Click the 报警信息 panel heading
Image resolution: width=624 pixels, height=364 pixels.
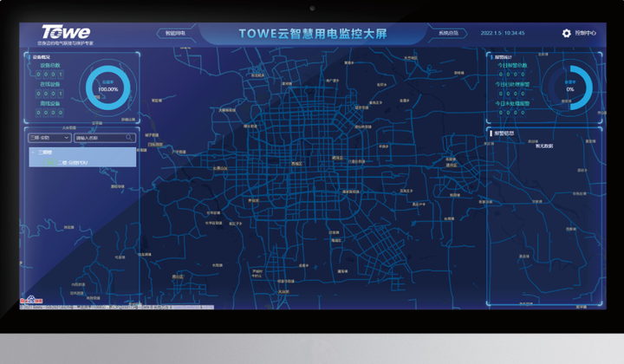tap(504, 133)
